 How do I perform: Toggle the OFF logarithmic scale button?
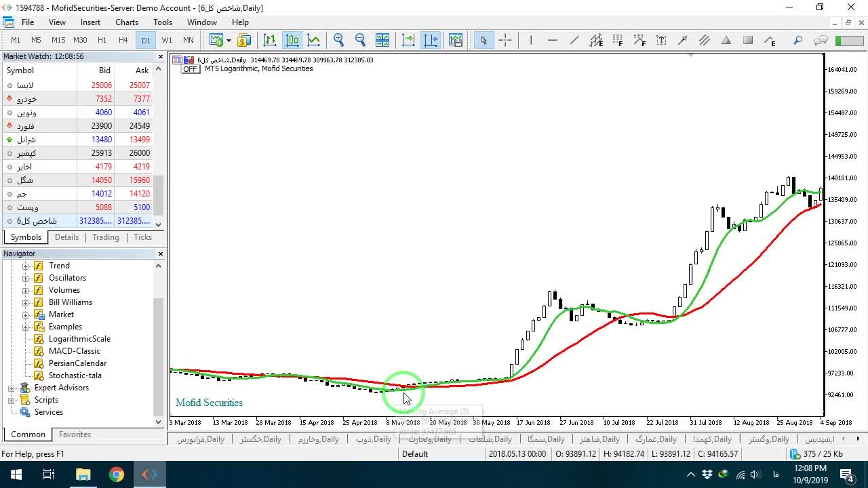pyautogui.click(x=190, y=69)
